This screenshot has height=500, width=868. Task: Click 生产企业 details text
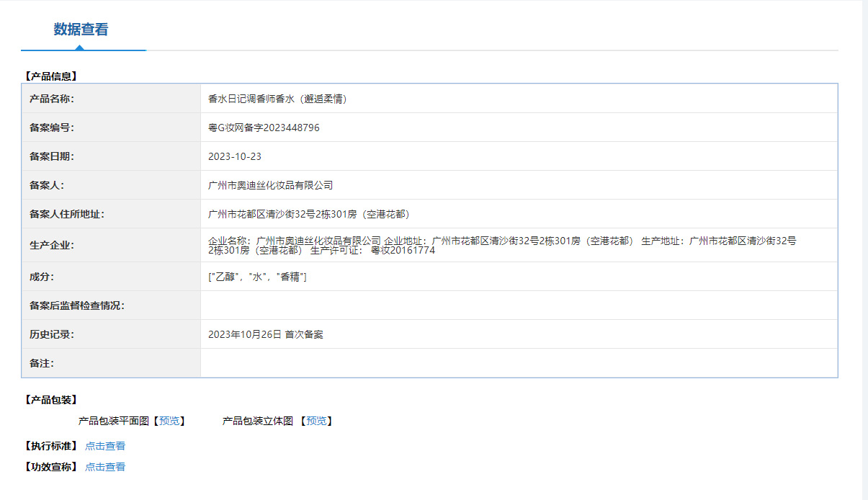pos(502,245)
